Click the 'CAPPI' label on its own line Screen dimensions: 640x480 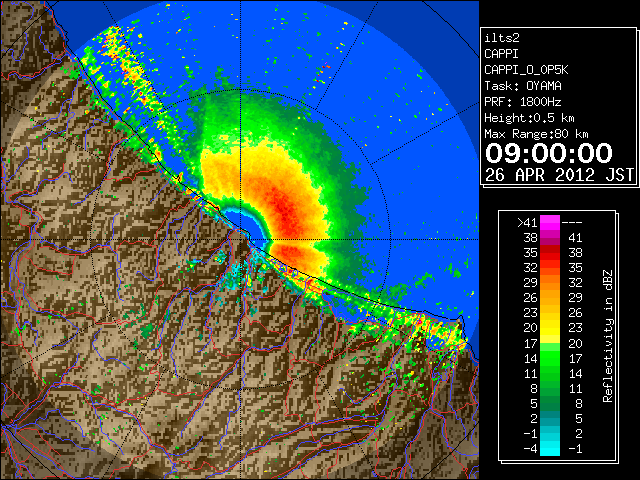pos(501,54)
